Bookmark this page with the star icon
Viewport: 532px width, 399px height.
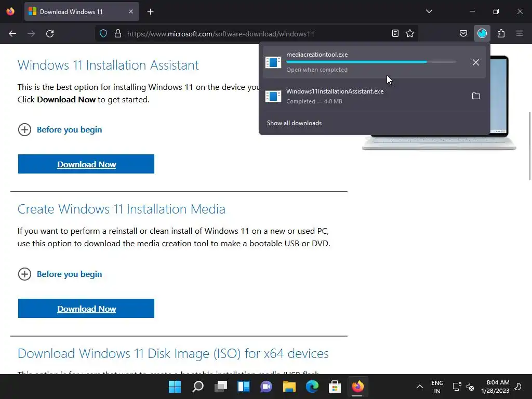click(410, 33)
